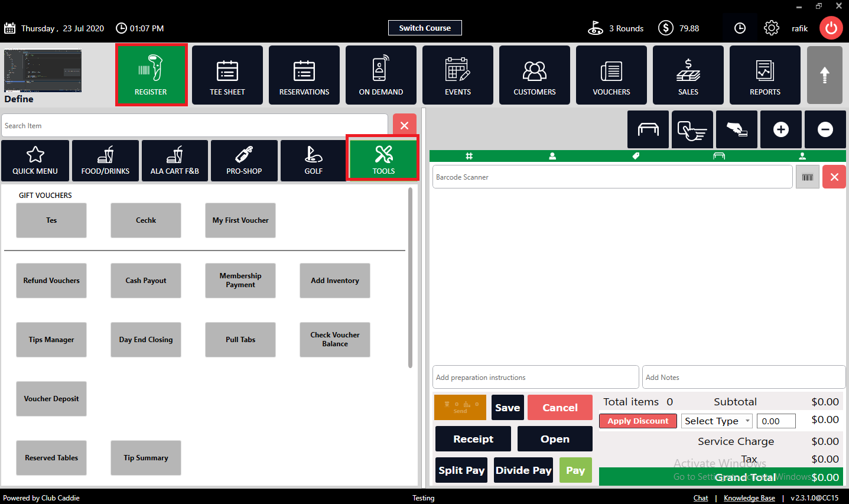
Task: Select the Ala Cart F&B tab
Action: tap(175, 161)
